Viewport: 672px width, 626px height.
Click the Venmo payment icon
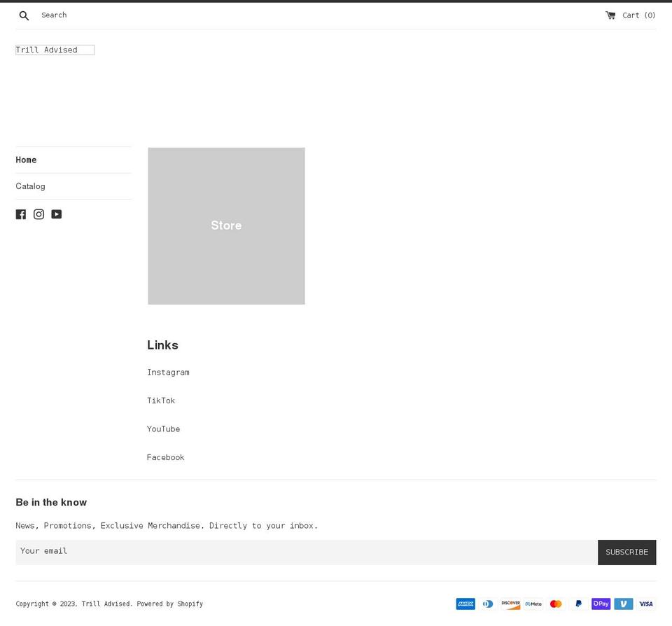(624, 604)
